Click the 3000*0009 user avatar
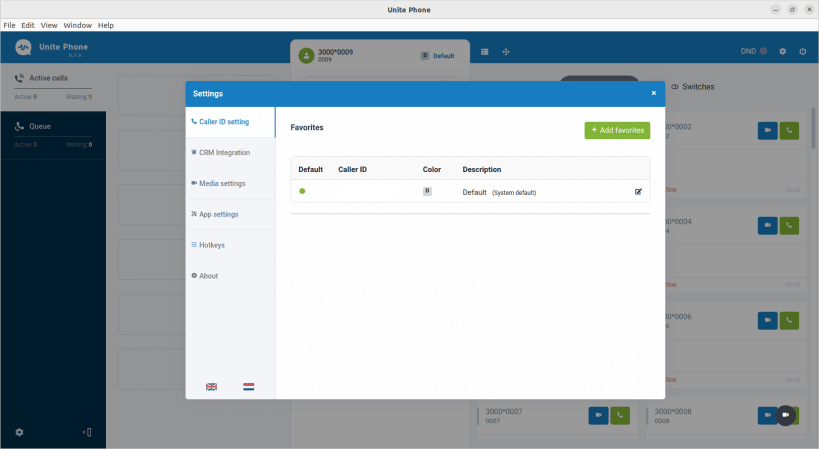Viewport: 819px width, 449px height. tap(306, 55)
